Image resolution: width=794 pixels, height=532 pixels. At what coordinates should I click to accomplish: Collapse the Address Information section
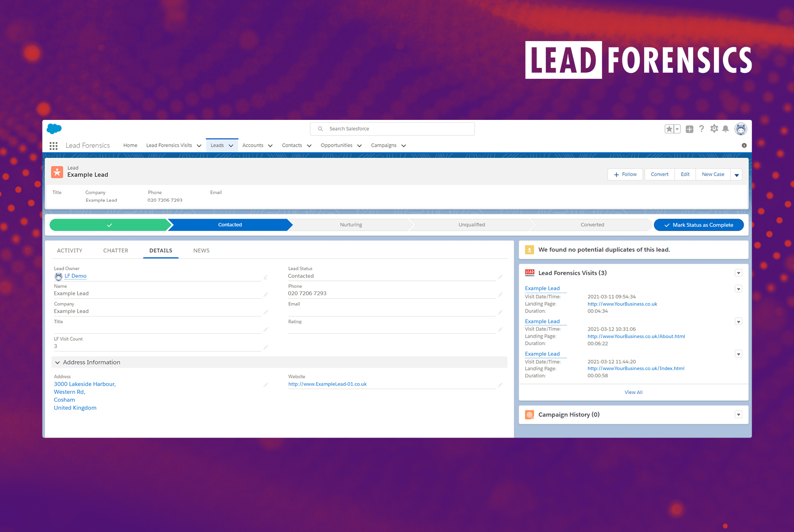pyautogui.click(x=58, y=362)
